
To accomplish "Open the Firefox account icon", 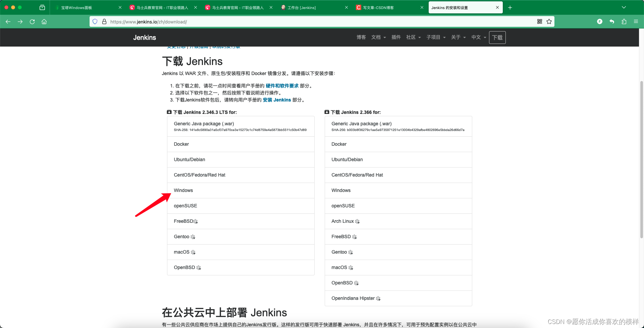I will 600,21.
